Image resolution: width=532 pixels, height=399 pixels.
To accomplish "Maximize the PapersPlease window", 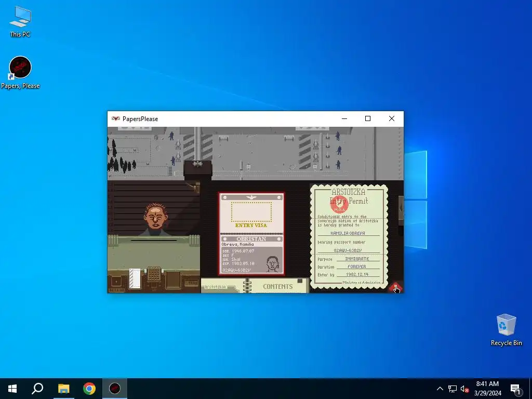I will coord(368,118).
